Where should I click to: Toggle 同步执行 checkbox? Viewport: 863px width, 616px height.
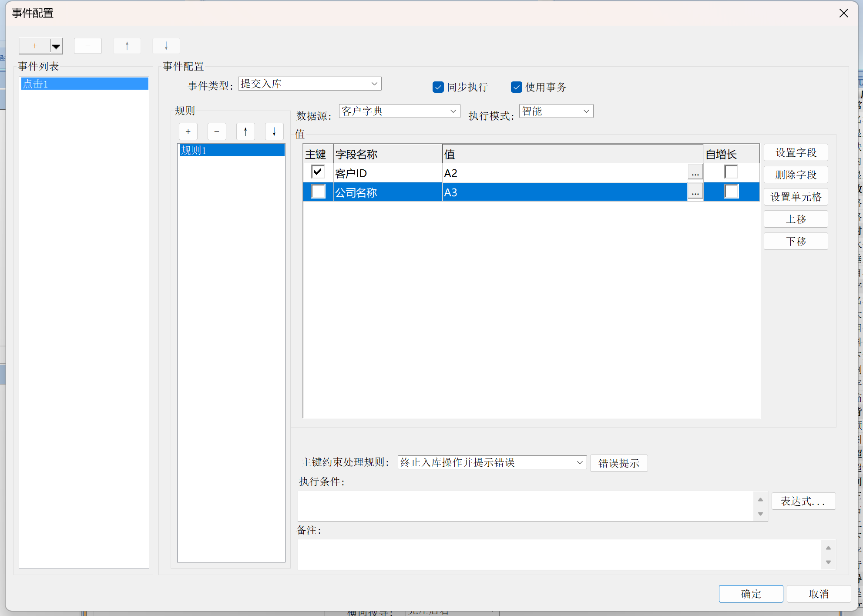click(438, 88)
